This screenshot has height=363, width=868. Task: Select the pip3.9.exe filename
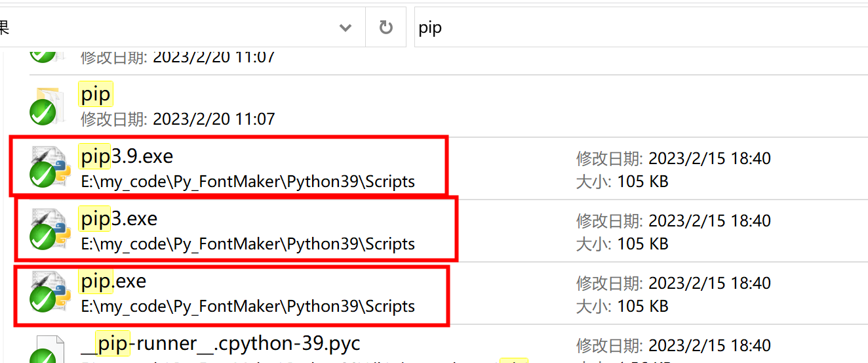(127, 156)
